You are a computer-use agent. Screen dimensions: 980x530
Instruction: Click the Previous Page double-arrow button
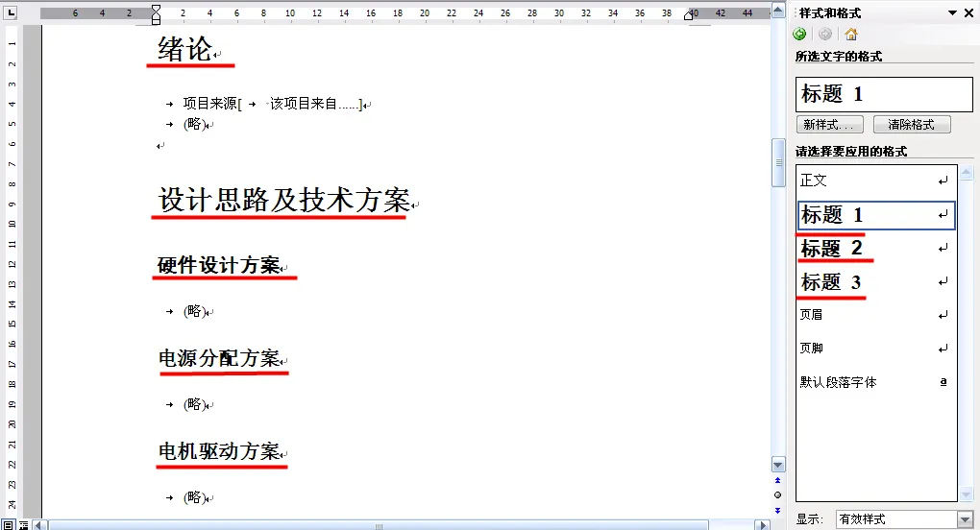[x=777, y=481]
